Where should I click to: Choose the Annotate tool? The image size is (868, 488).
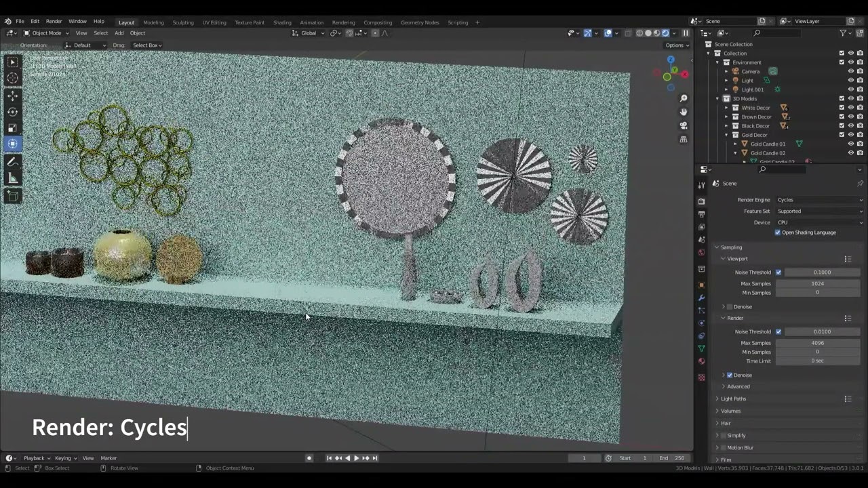click(13, 162)
